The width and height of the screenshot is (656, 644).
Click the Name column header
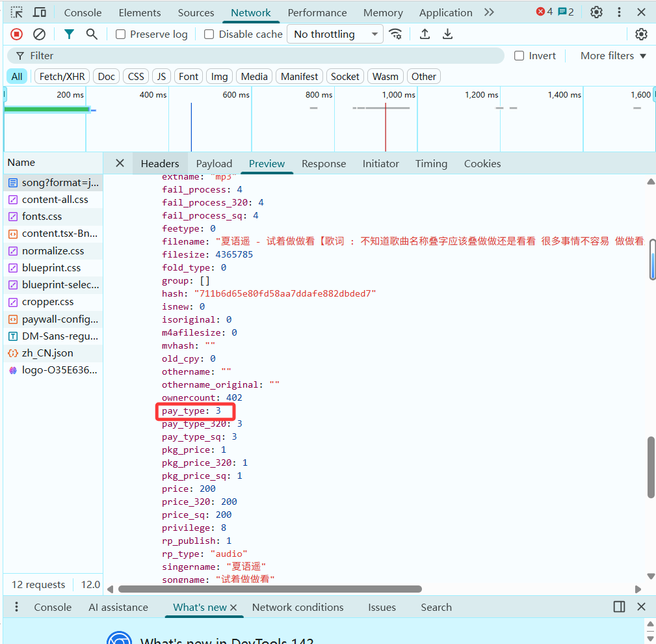point(53,163)
